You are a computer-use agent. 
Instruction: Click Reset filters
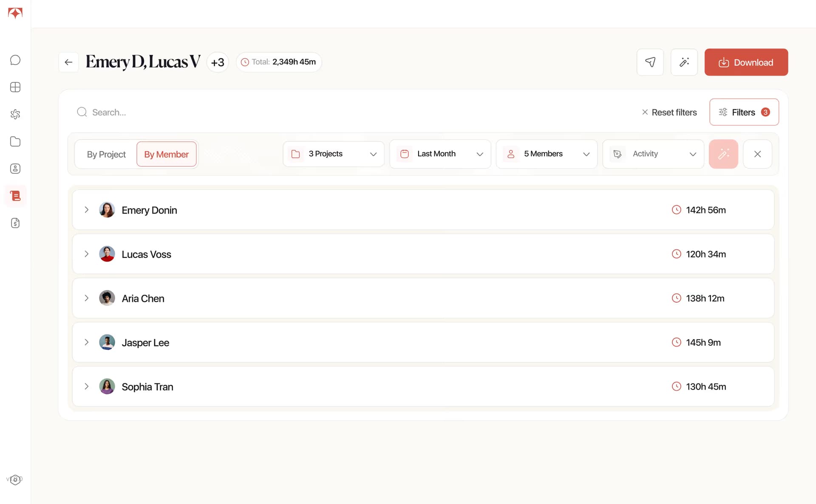tap(669, 112)
